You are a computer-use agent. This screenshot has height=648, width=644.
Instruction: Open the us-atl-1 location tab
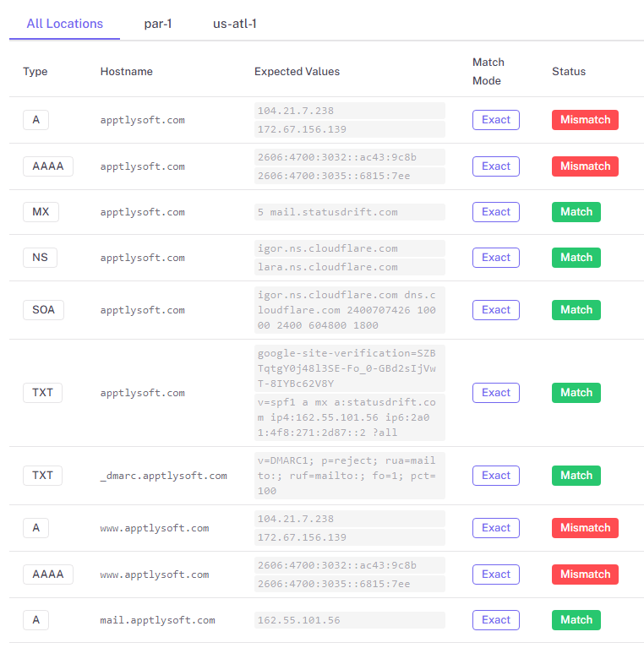[235, 24]
